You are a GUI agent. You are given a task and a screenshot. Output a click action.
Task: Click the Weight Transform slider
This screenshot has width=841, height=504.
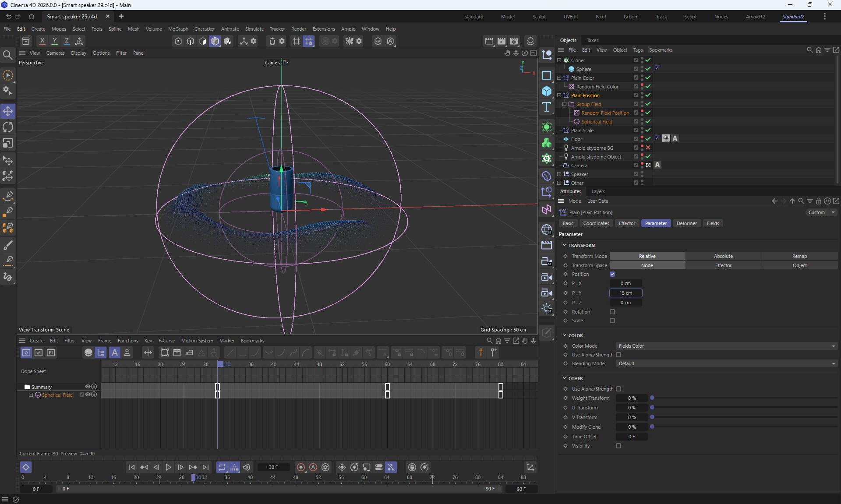(744, 398)
